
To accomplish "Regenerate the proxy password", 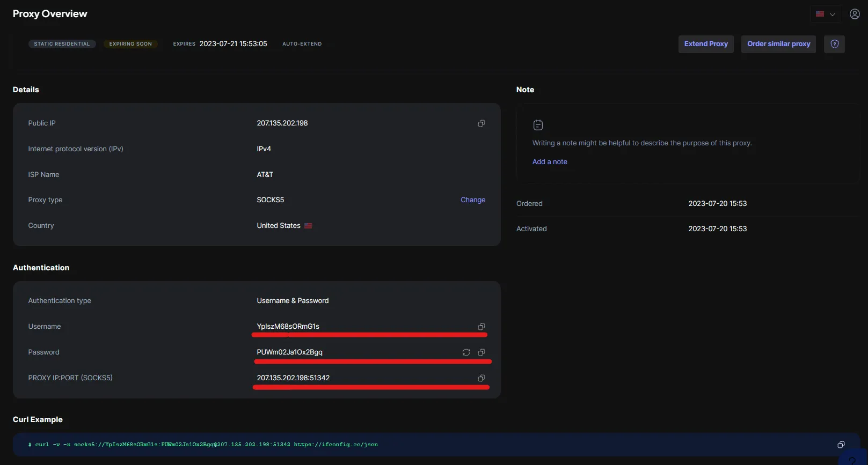I will pos(466,352).
